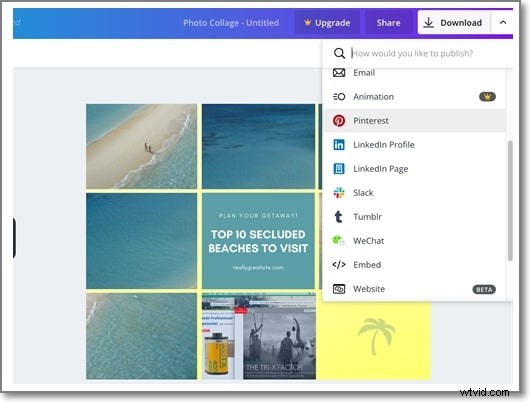Click the reallygreatsite.com text
This screenshot has height=402, width=530.
click(258, 267)
